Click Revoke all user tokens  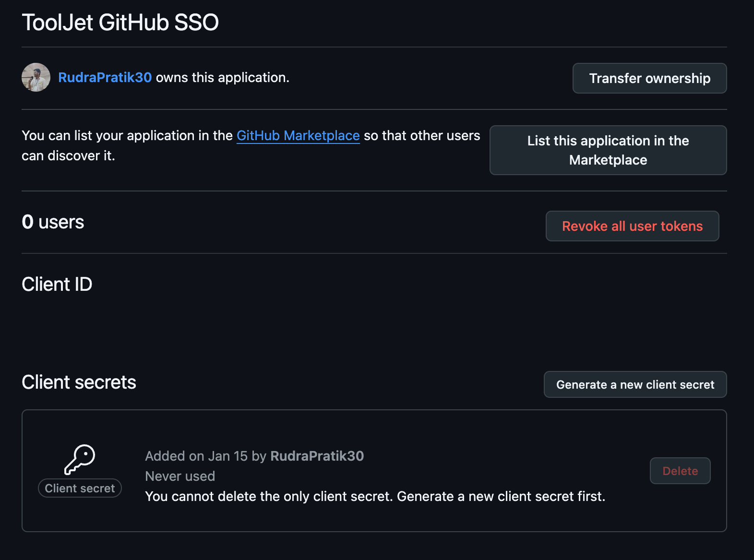click(x=632, y=226)
